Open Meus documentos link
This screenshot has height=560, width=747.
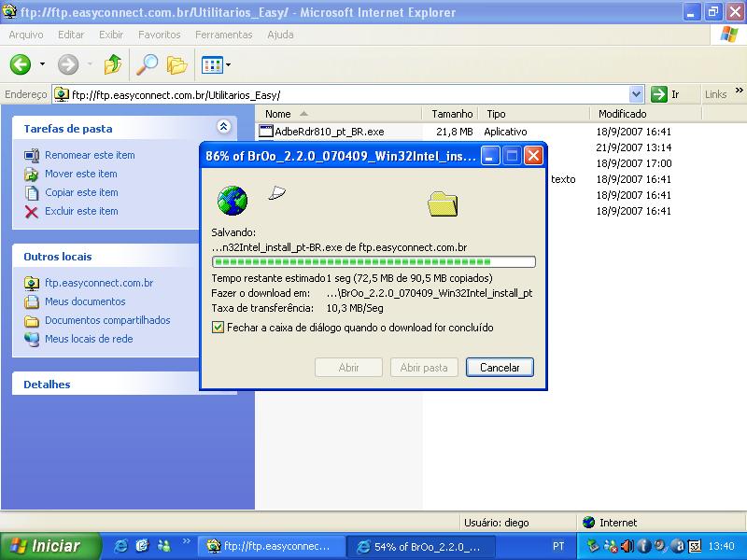(x=85, y=301)
